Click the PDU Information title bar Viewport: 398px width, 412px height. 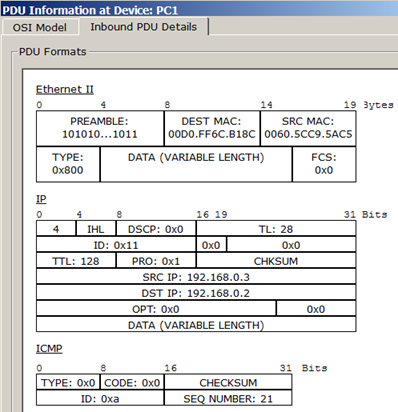pos(199,9)
